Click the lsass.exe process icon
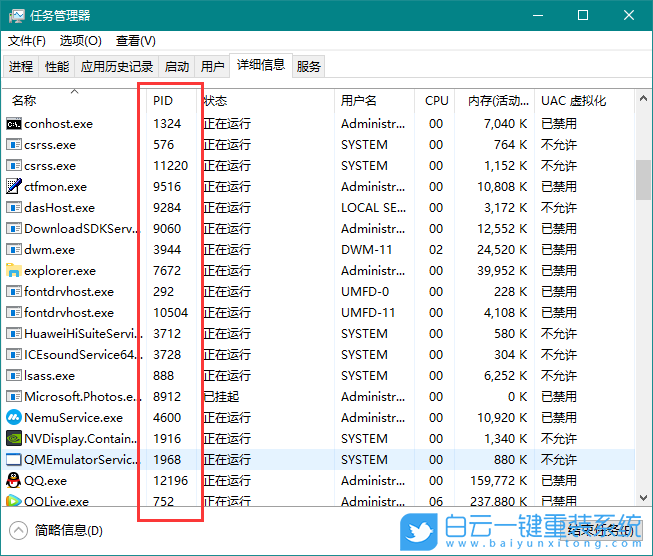This screenshot has width=653, height=556. [14, 375]
